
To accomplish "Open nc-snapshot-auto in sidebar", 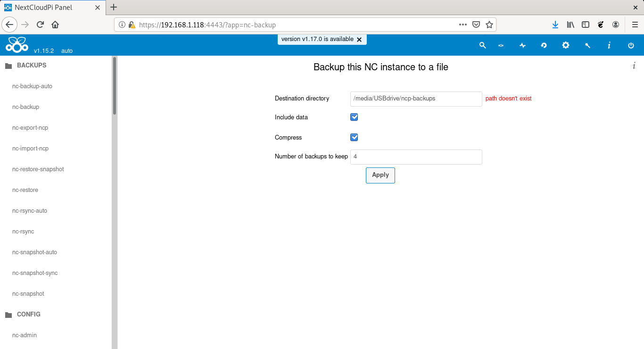I will click(34, 252).
